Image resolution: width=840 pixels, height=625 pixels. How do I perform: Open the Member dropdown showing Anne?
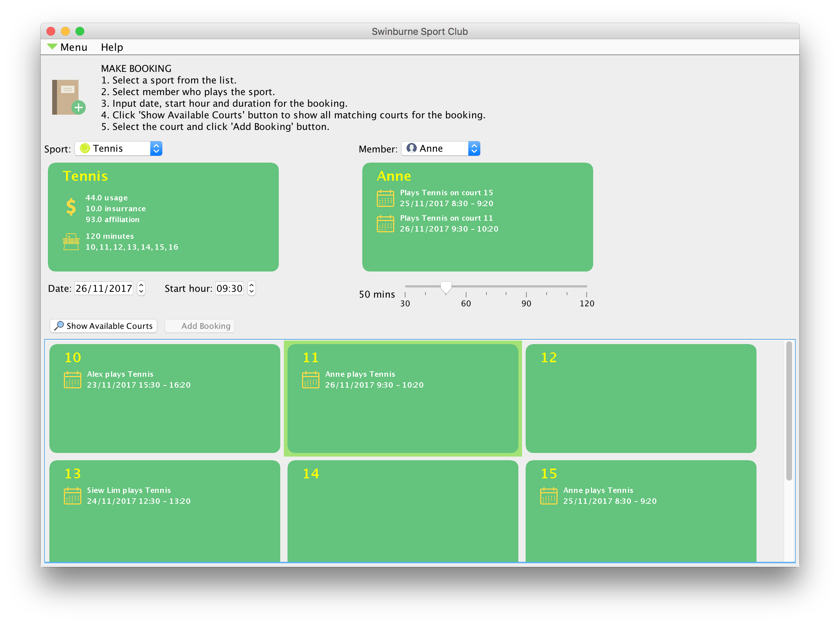coord(440,148)
